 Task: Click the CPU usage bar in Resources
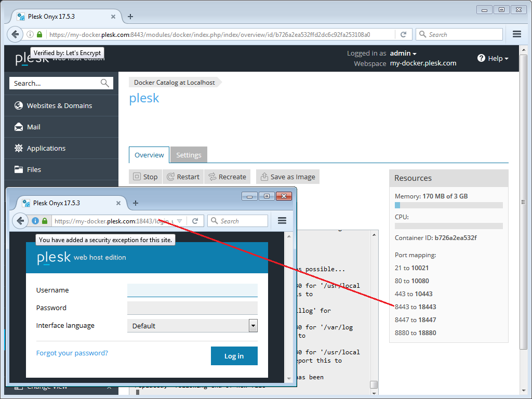(448, 226)
